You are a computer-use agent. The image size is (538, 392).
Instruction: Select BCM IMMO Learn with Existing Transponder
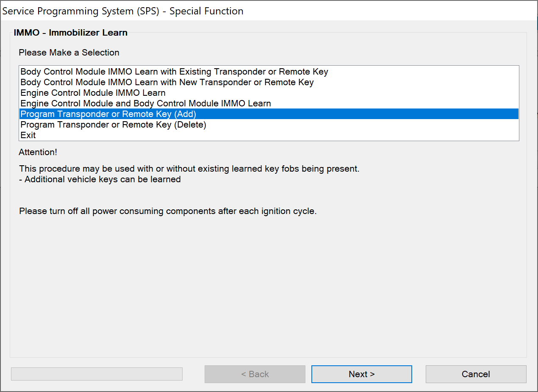click(x=174, y=72)
